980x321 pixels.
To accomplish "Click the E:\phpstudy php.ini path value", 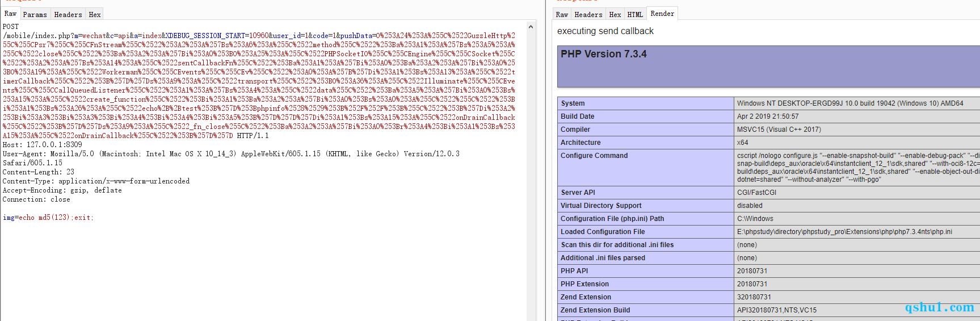I will pyautogui.click(x=844, y=232).
